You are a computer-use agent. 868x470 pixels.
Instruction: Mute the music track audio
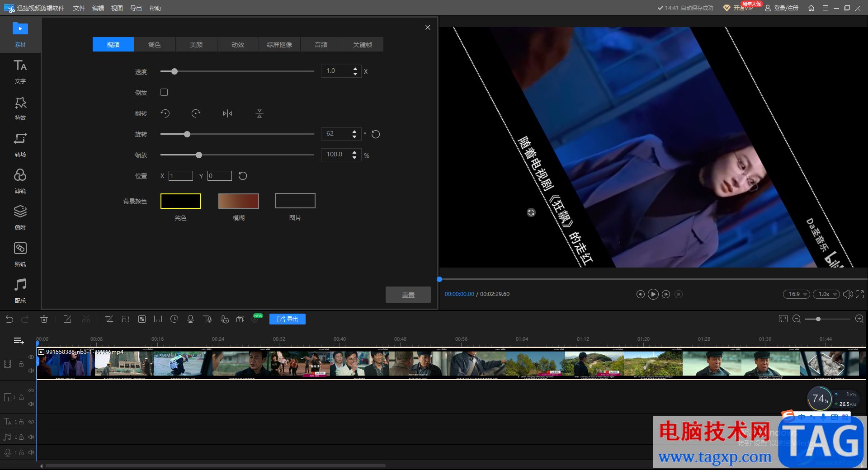31,437
